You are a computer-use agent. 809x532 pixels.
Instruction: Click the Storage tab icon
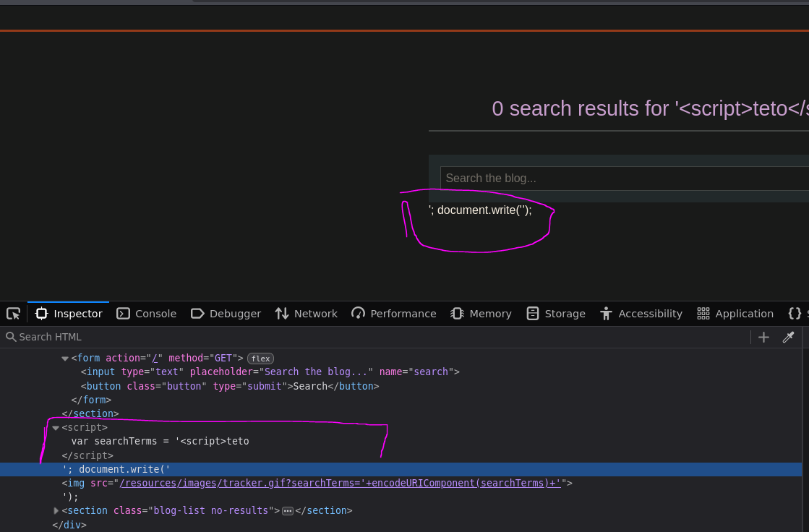[532, 314]
